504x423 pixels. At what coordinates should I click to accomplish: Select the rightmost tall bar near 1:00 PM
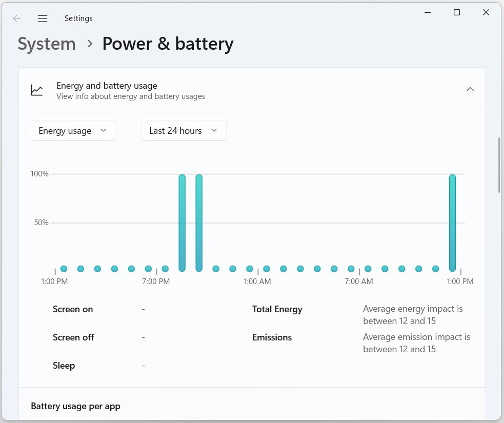point(452,223)
